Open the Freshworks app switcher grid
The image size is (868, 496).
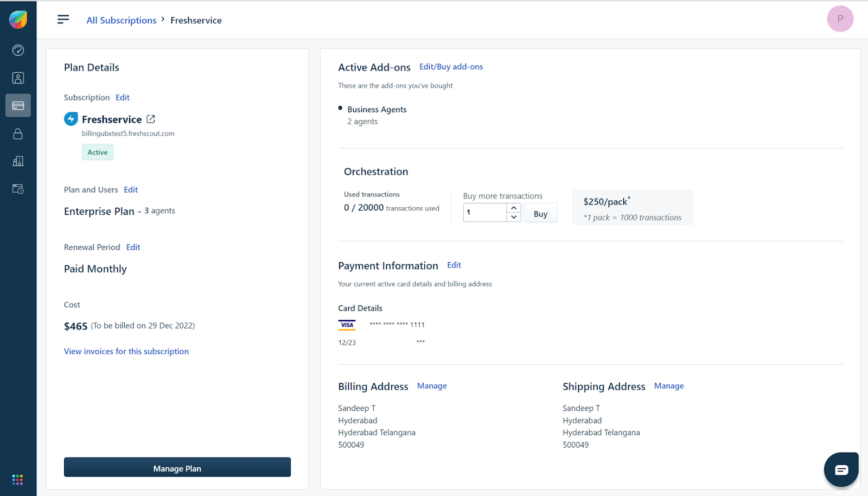coord(17,480)
